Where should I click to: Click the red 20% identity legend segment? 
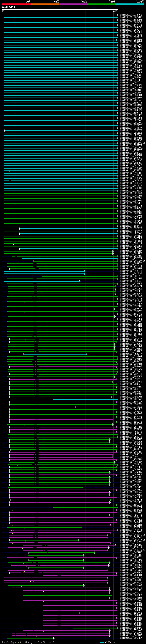16,4
